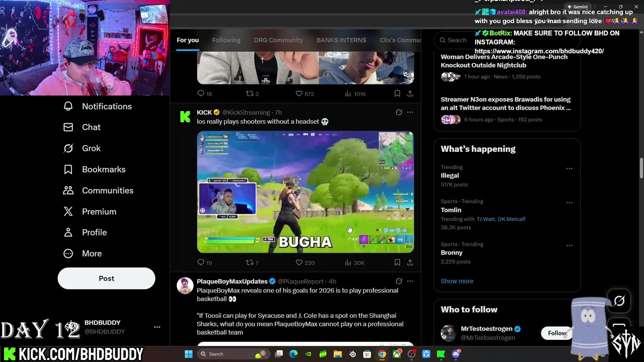Repost the post with 2 reposts
This screenshot has width=644, height=362.
pos(252,94)
